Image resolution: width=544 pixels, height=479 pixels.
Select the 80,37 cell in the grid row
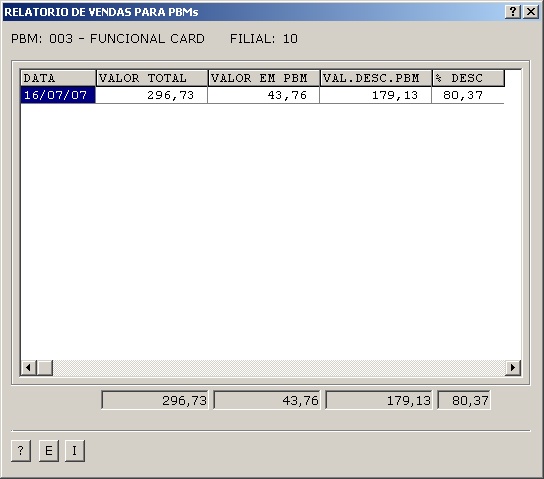pos(468,95)
